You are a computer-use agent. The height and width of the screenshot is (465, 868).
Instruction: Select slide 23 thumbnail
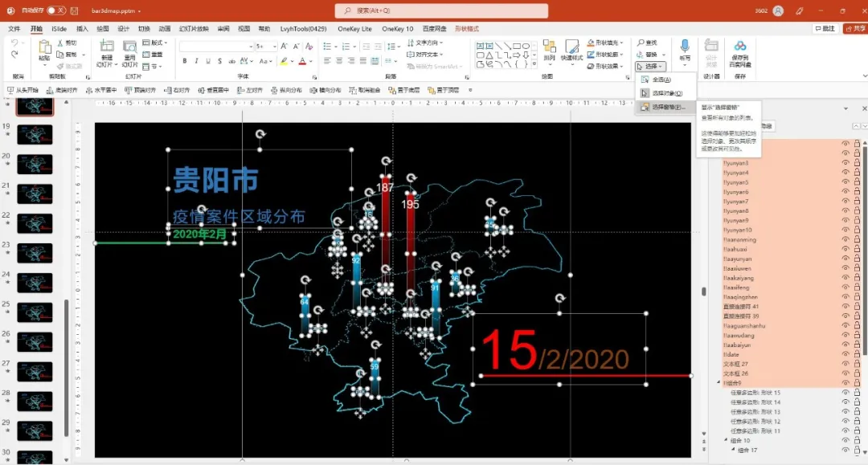[x=35, y=253]
